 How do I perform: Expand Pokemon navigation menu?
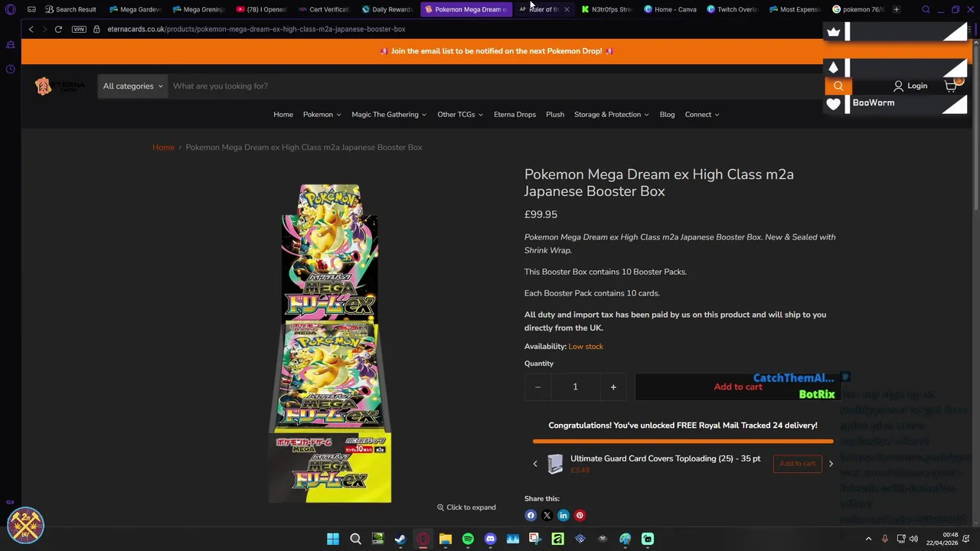[x=322, y=115]
